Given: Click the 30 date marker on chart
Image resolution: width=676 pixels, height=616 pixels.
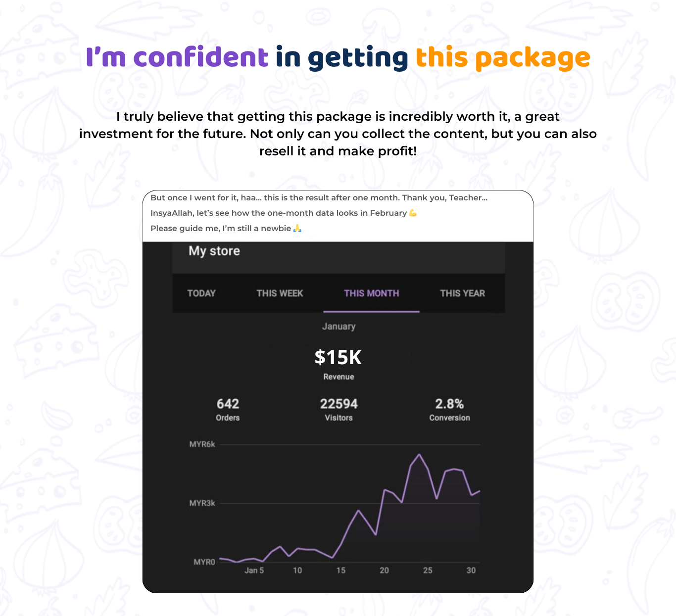Looking at the screenshot, I should coord(471,570).
